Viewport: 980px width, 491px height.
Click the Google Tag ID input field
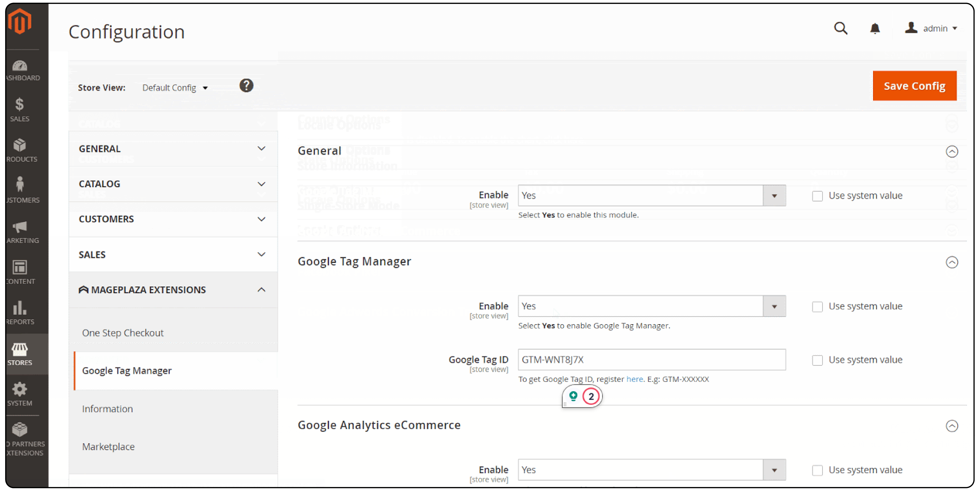click(652, 360)
